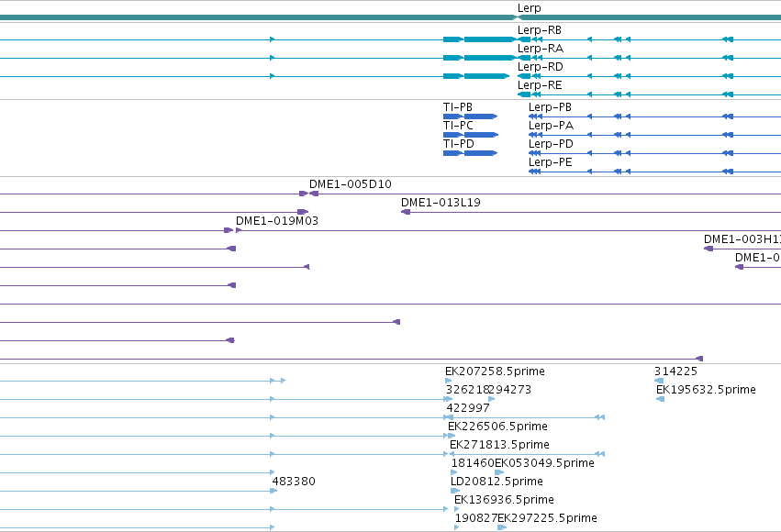Open the Tl-PB protein feature
Image resolution: width=781 pixels, height=532 pixels.
point(458,107)
